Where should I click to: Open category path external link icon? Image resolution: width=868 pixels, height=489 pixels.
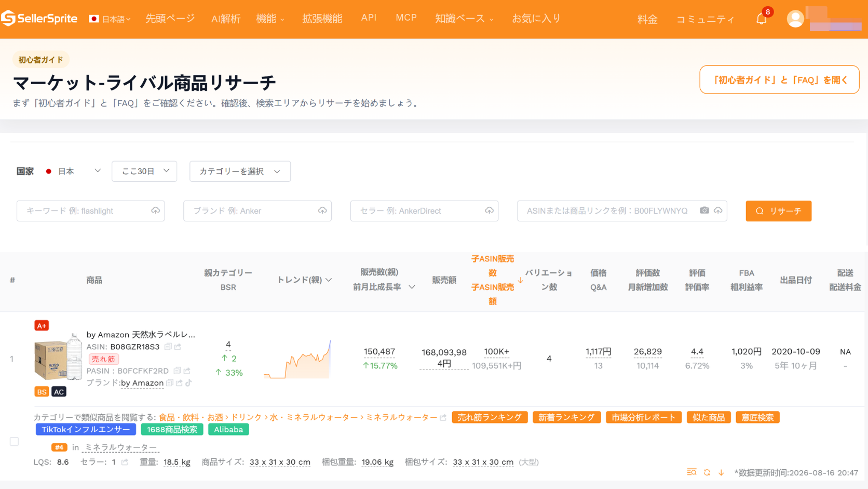pos(443,417)
